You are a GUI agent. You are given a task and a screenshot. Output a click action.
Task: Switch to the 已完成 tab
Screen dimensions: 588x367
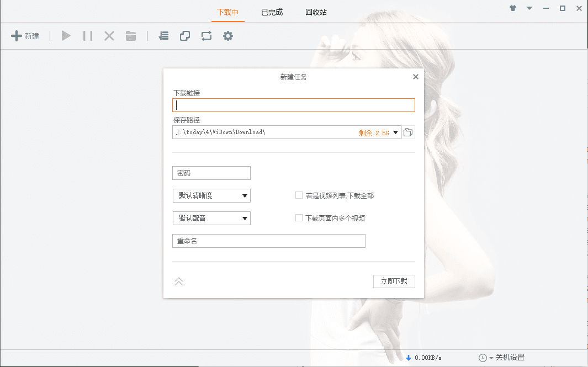[271, 12]
